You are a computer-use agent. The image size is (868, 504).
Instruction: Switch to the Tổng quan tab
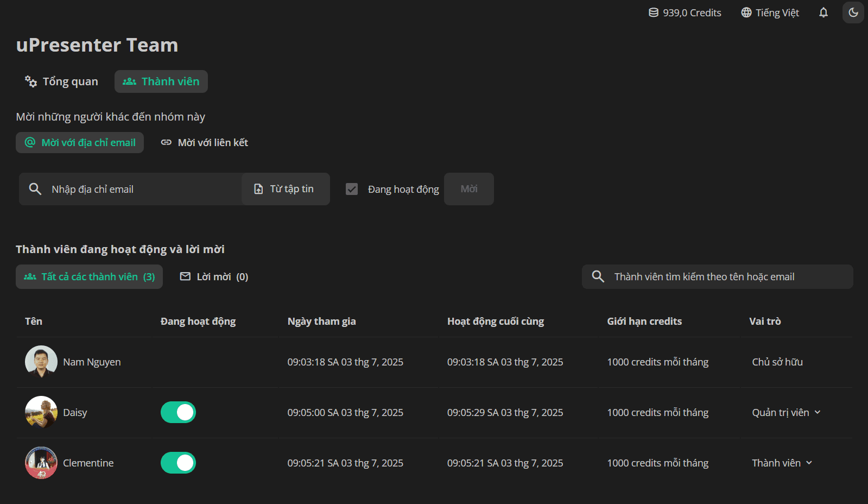[61, 81]
